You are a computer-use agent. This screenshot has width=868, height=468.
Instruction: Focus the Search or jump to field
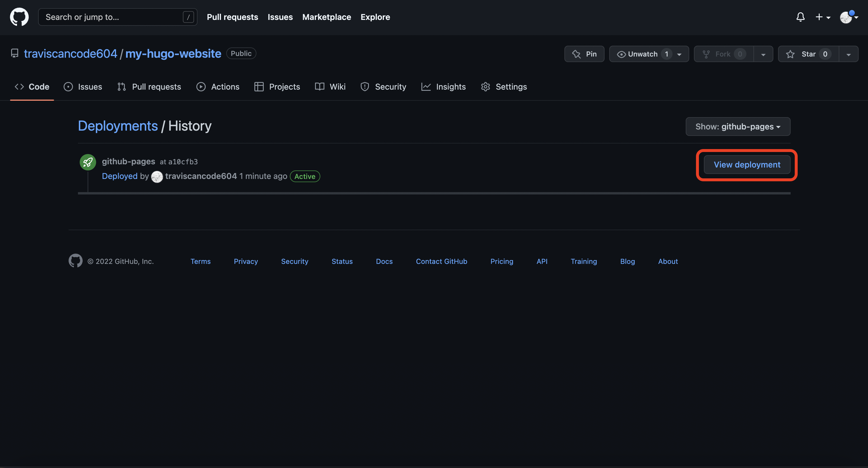click(117, 17)
